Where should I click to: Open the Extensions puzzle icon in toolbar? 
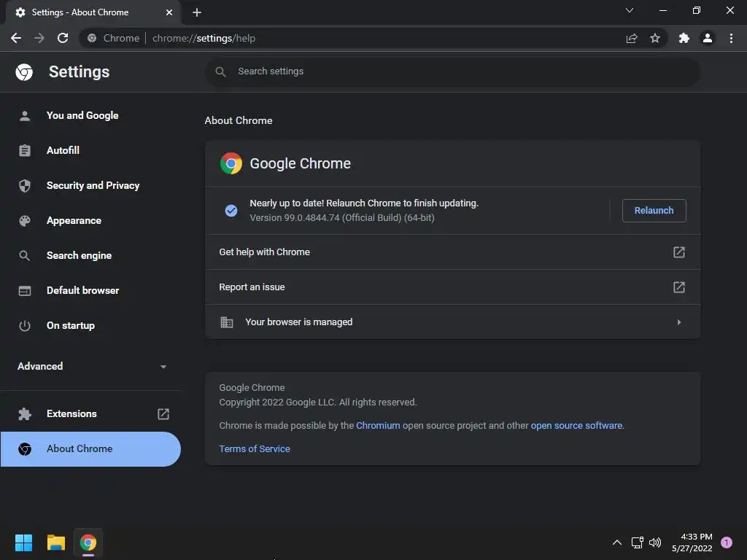point(684,38)
